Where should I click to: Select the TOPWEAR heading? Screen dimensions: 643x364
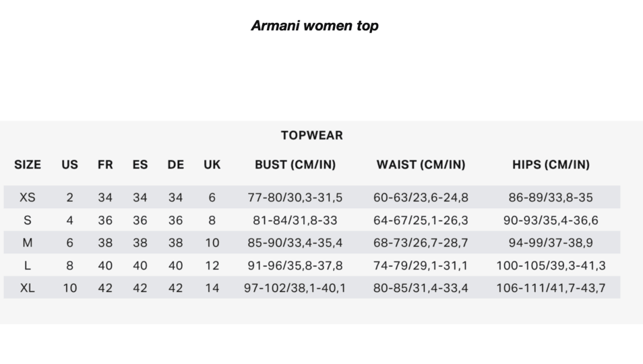pyautogui.click(x=311, y=135)
